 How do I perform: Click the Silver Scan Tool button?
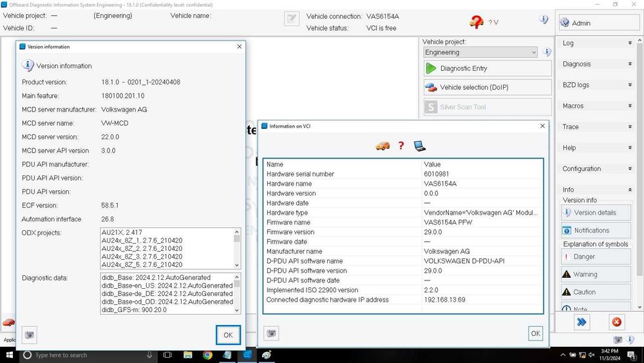tap(488, 107)
